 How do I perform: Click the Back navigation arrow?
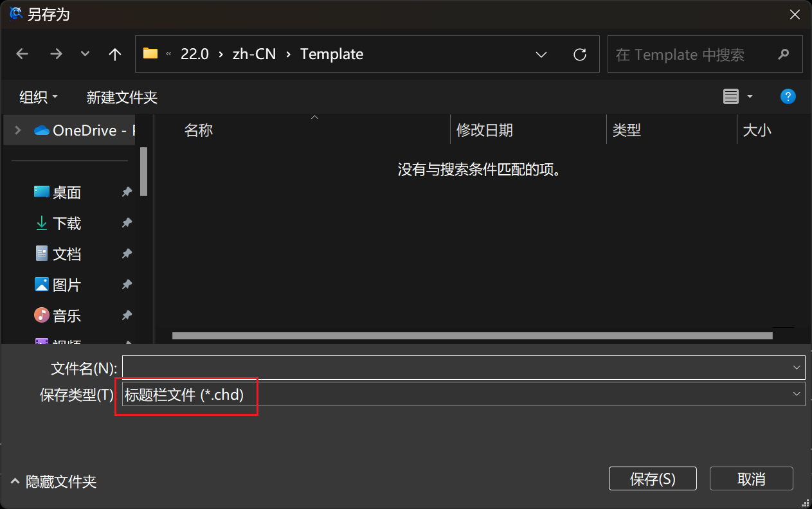[x=23, y=55]
